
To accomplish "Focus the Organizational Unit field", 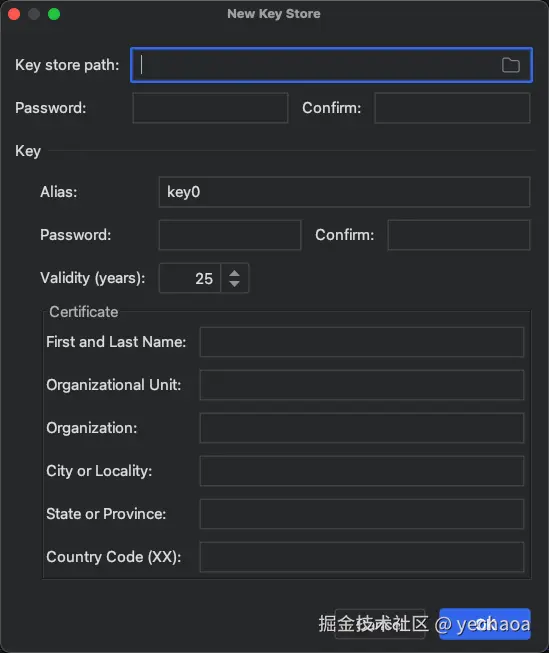I will [362, 385].
